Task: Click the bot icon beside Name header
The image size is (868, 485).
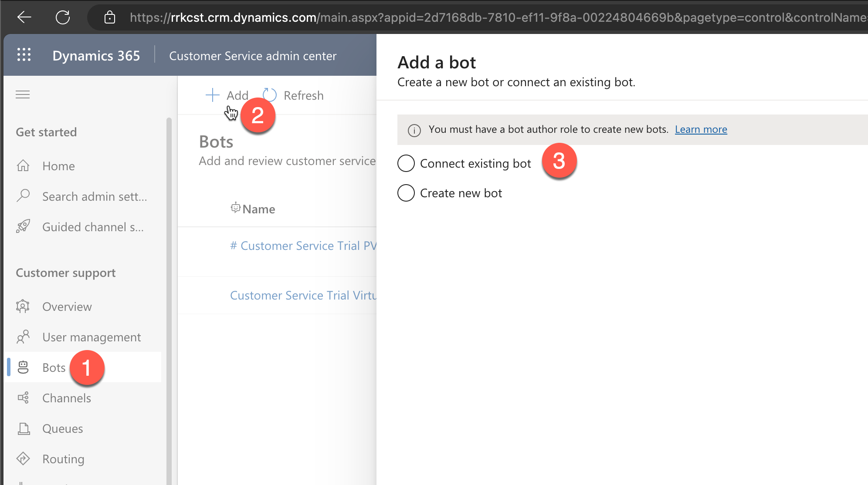Action: coord(235,208)
